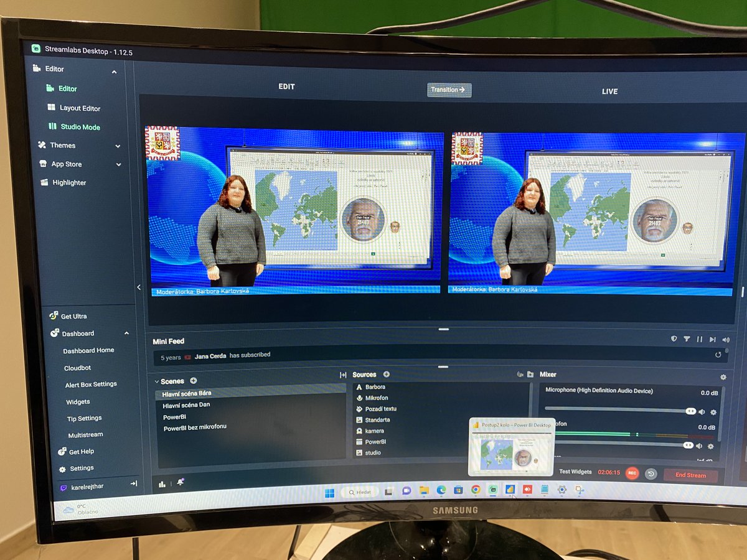The height and width of the screenshot is (560, 747).
Task: Click the Power BI Desktop preview thumbnail
Action: [511, 449]
